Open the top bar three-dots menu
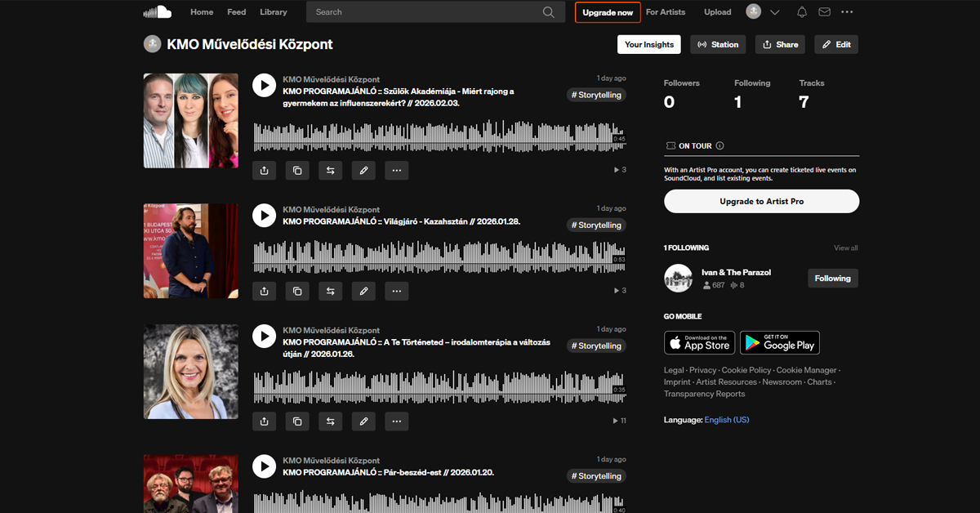 pyautogui.click(x=847, y=12)
